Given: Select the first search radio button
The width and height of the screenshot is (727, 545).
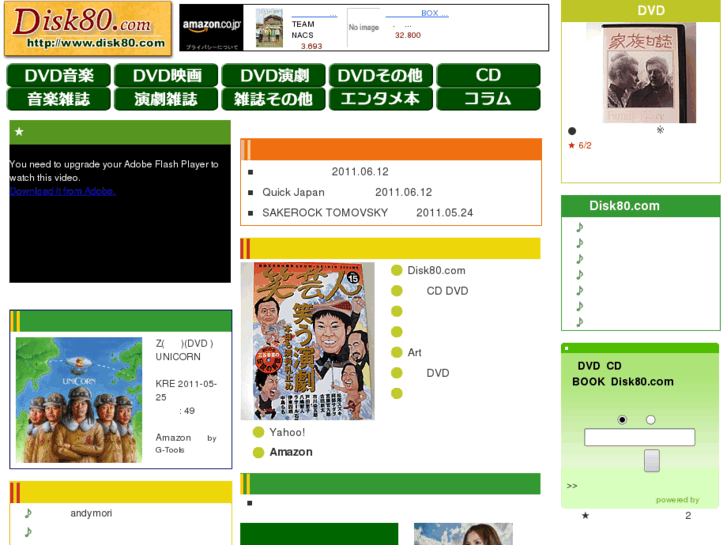Looking at the screenshot, I should pyautogui.click(x=622, y=420).
